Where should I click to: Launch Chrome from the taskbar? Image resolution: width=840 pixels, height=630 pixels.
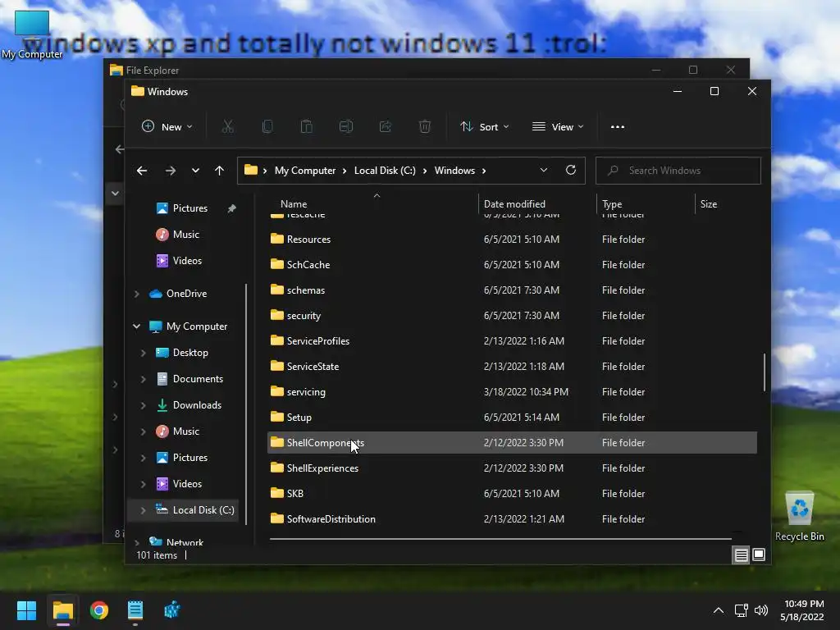pyautogui.click(x=99, y=610)
